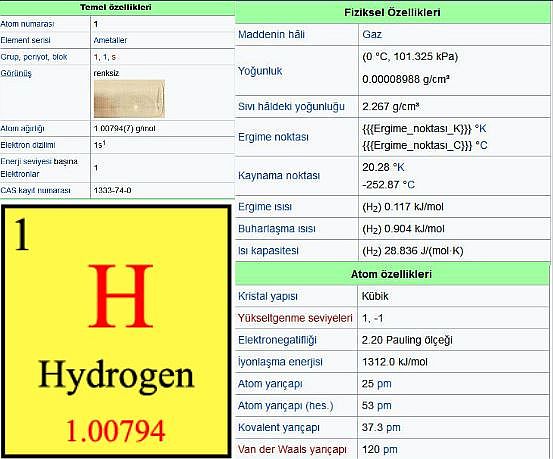Click the pm link after 37.3
The height and width of the screenshot is (459, 553).
coord(395,428)
